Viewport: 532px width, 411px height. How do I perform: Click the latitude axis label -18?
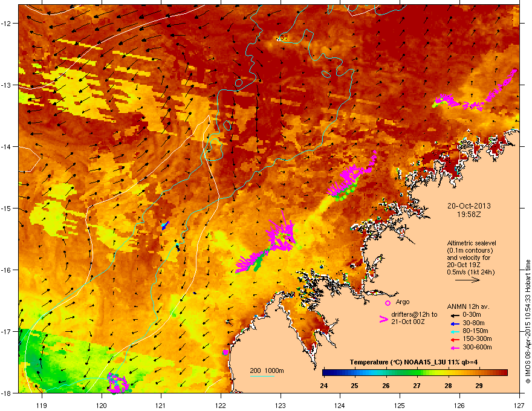pos(6,393)
